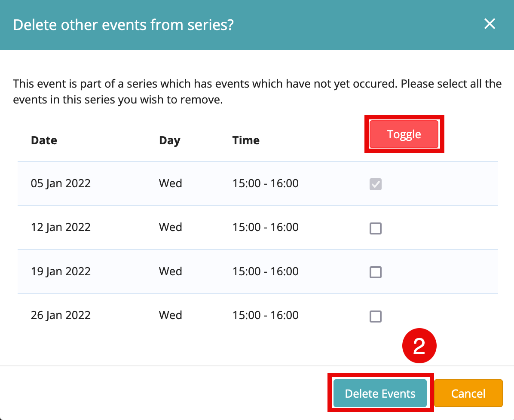Tick the checkbox for 12 Jan 2022
The width and height of the screenshot is (514, 420).
[x=375, y=228]
